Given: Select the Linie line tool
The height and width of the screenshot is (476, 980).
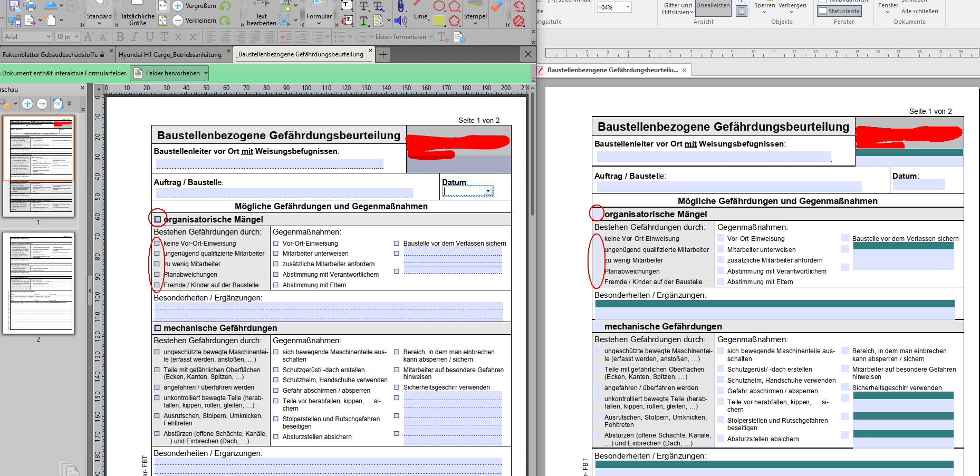Looking at the screenshot, I should (x=420, y=12).
